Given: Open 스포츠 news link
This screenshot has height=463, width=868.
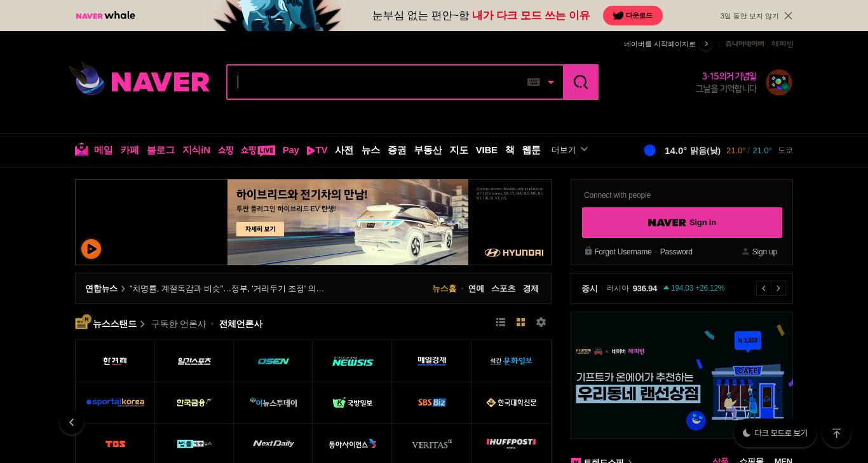Looking at the screenshot, I should (503, 289).
